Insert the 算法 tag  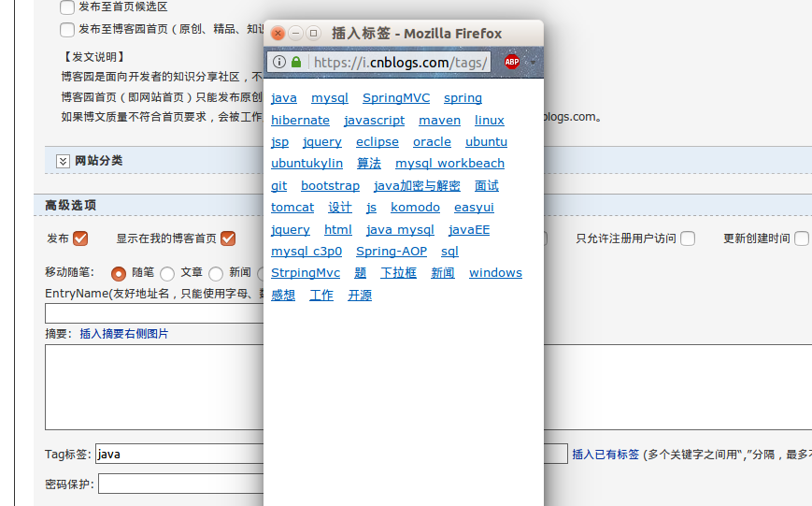click(369, 164)
